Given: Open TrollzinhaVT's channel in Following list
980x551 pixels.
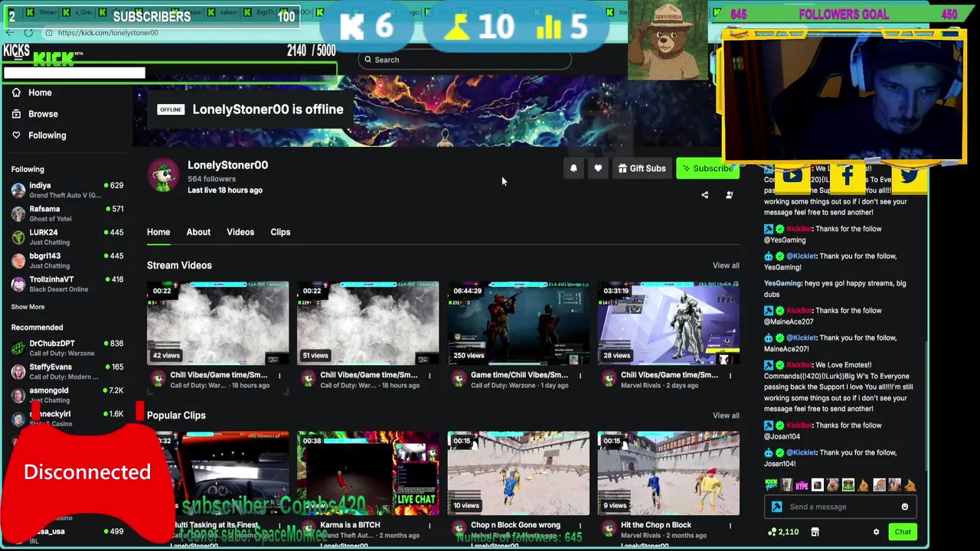Looking at the screenshot, I should [x=67, y=284].
